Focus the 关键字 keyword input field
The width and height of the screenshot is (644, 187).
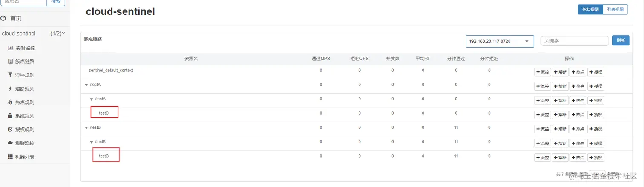575,41
